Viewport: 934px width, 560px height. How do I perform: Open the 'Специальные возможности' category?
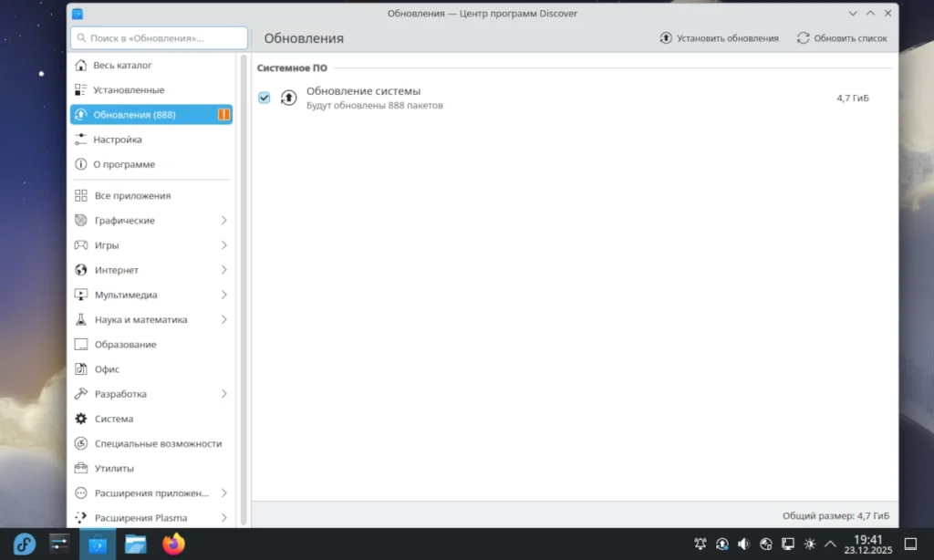pos(151,444)
